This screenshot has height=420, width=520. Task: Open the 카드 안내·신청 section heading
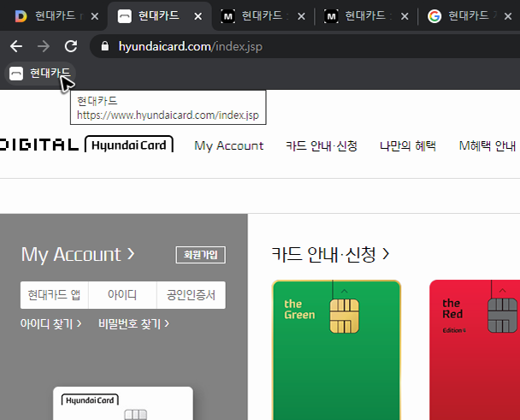[330, 254]
